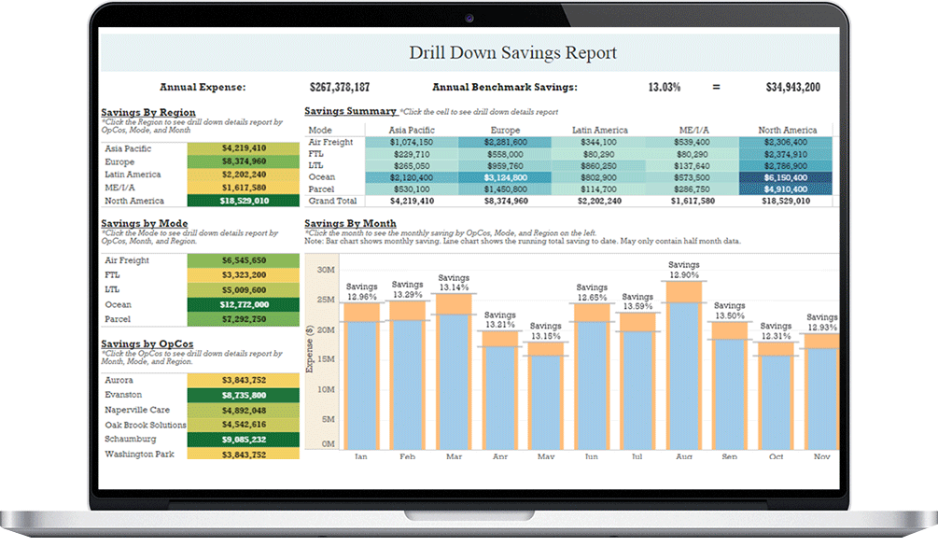This screenshot has width=938, height=560.
Task: Click the Jan bar in monthly chart
Action: tap(361, 377)
